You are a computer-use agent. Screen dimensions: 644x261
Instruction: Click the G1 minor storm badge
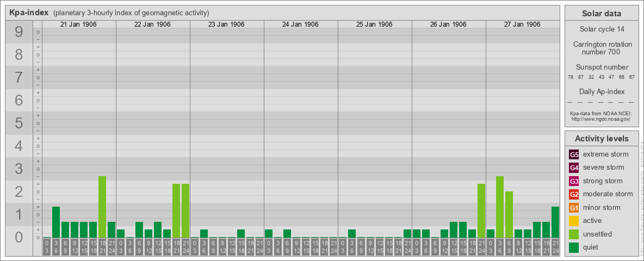574,208
